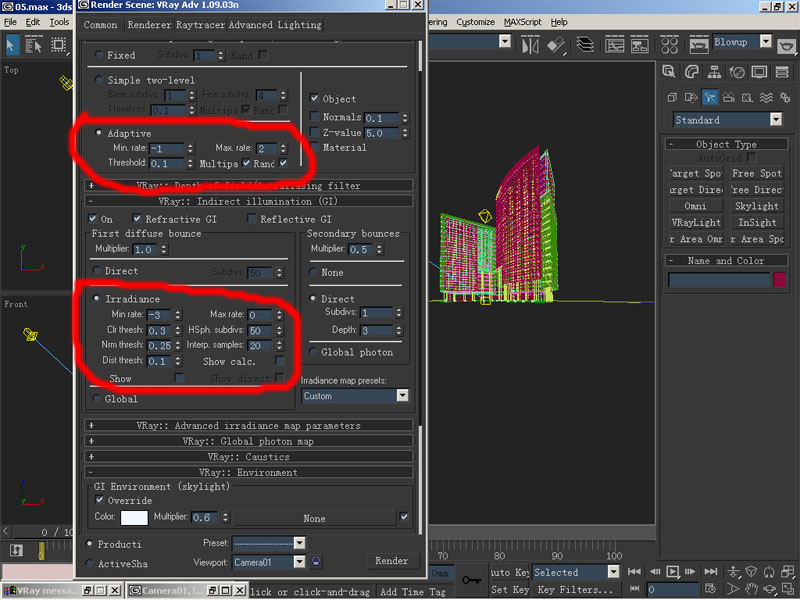Select Systems category in Create panel
This screenshot has height=600, width=800.
click(785, 97)
